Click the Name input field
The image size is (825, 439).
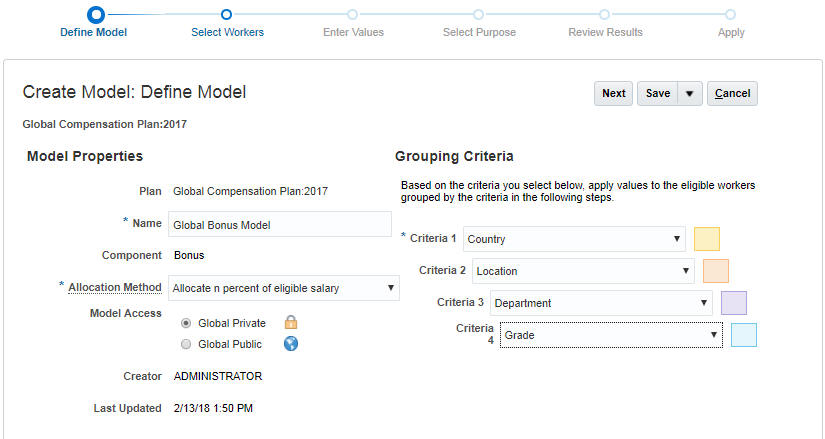point(279,224)
